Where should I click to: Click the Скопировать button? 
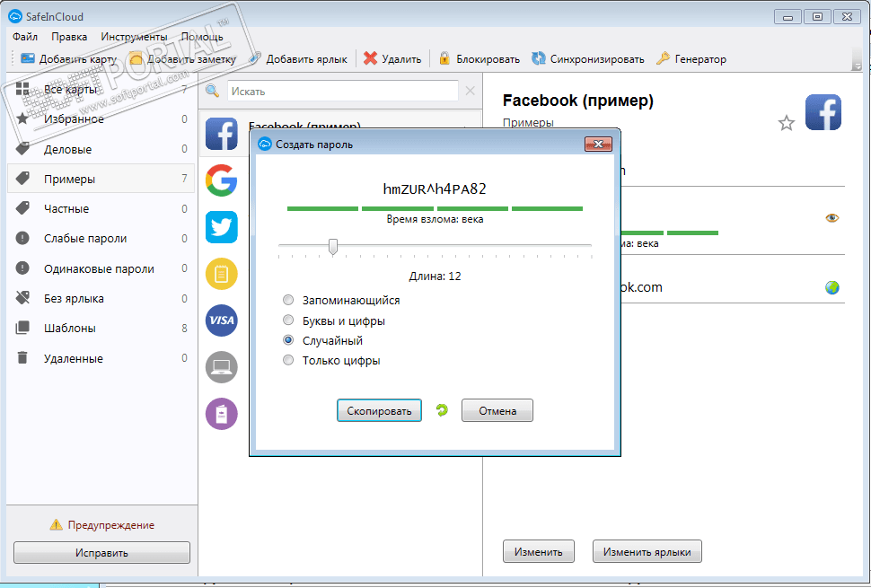[379, 410]
